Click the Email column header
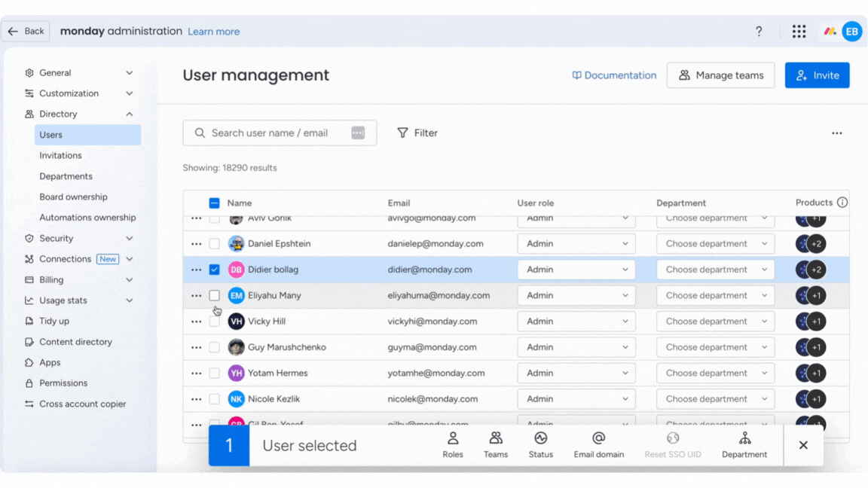This screenshot has width=868, height=488. [x=399, y=203]
